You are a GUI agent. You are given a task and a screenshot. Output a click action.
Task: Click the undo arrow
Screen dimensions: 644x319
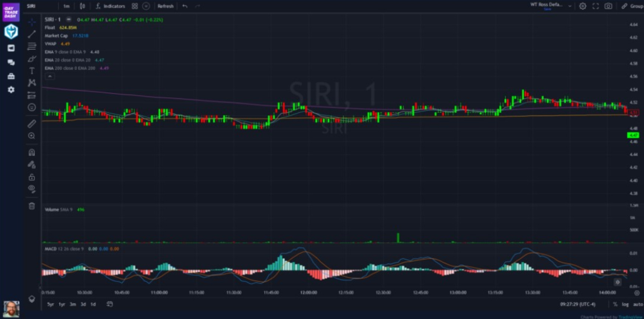coord(185,6)
